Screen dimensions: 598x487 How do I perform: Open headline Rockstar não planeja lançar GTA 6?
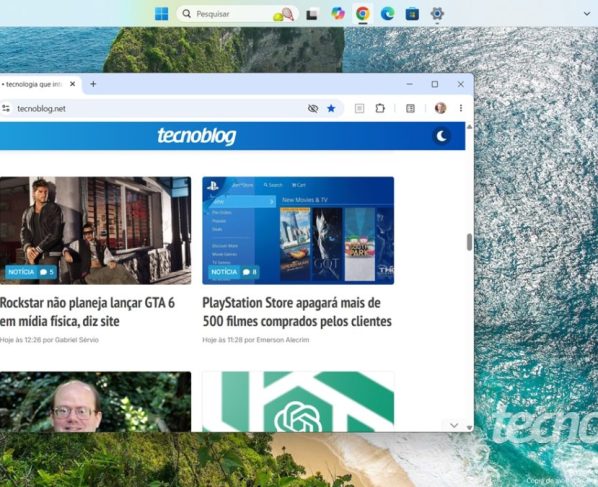pyautogui.click(x=87, y=312)
